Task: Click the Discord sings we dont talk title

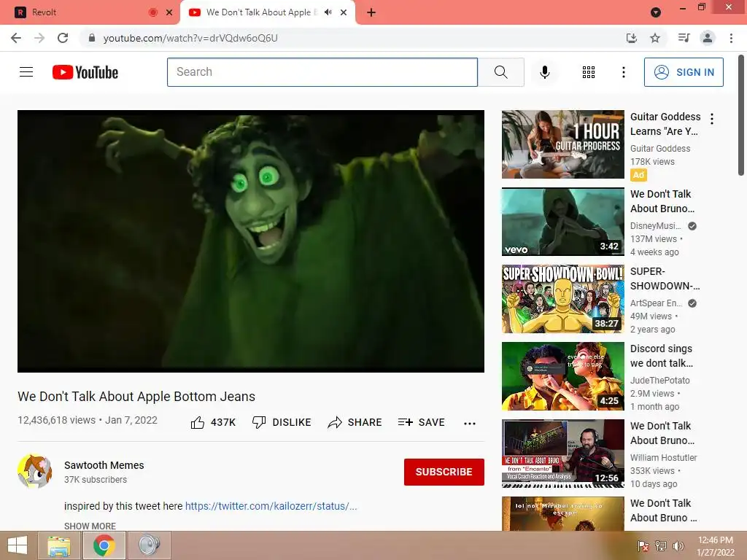Action: pyautogui.click(x=661, y=356)
